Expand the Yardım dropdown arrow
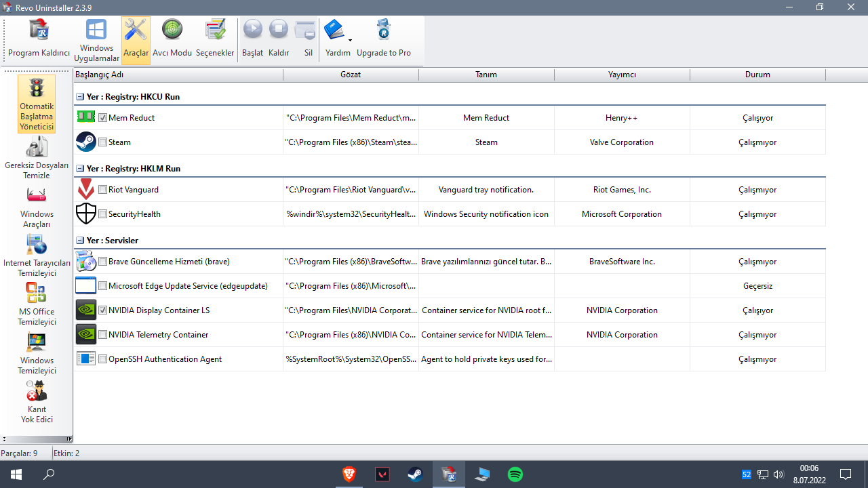The image size is (868, 488). point(350,40)
